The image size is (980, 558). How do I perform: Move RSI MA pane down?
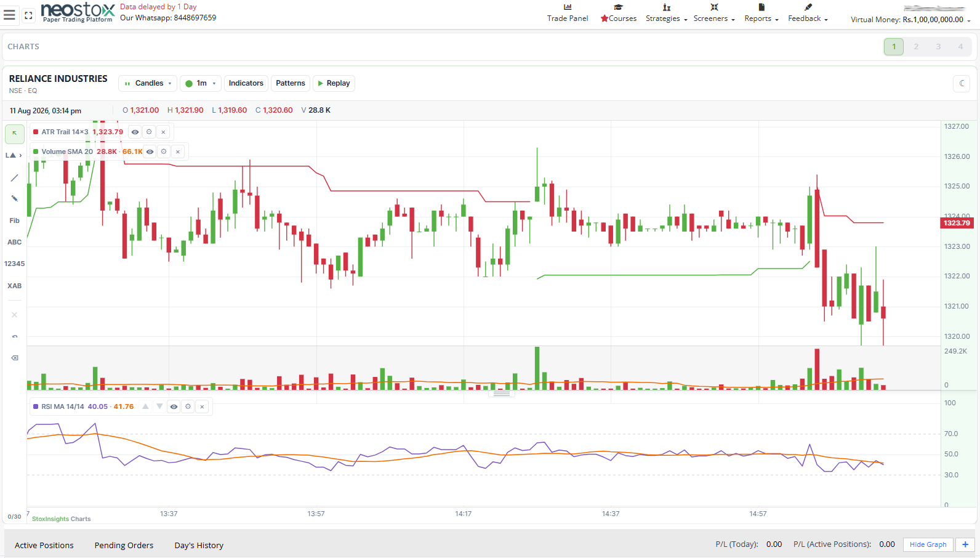tap(159, 406)
